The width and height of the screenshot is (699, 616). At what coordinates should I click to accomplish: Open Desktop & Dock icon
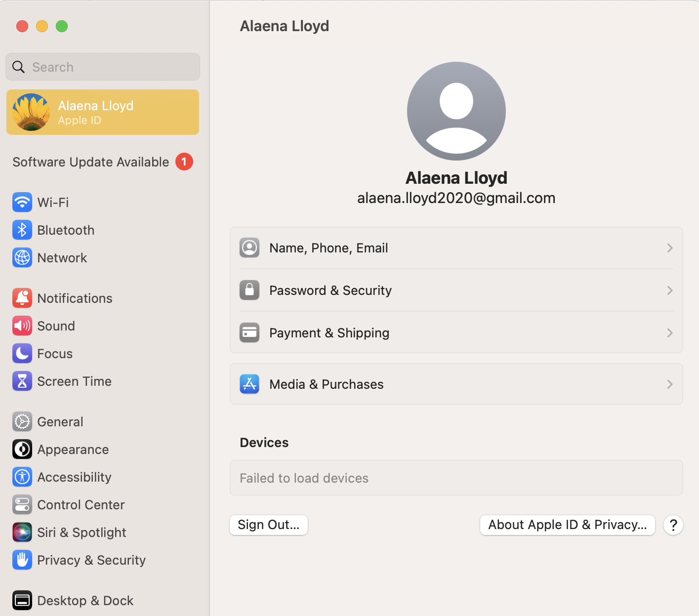click(22, 601)
